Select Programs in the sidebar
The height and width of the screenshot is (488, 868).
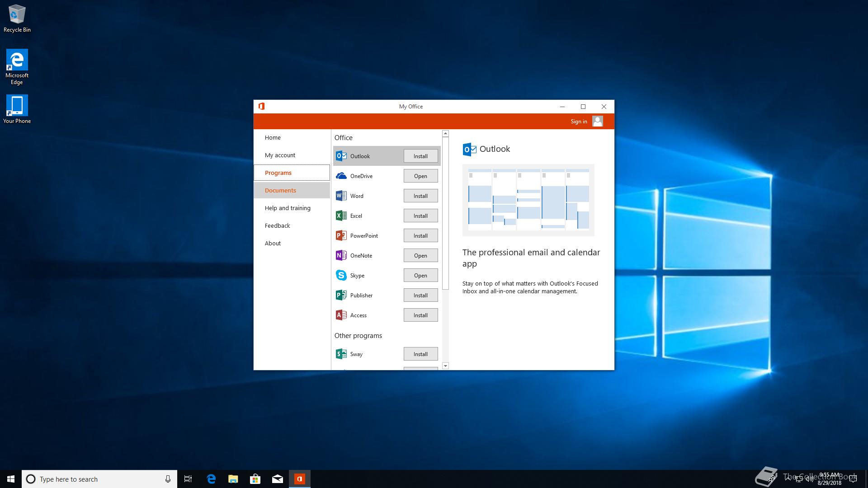click(292, 173)
